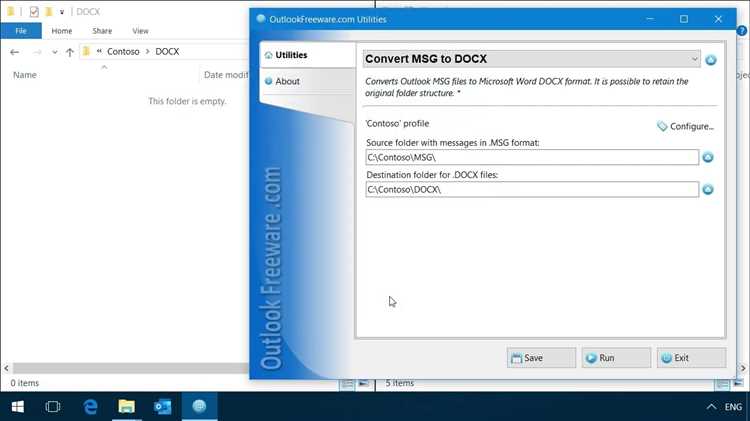Screen dimensions: 750x421
Task: Click the Properties checkmark quick access icon
Action: [34, 11]
